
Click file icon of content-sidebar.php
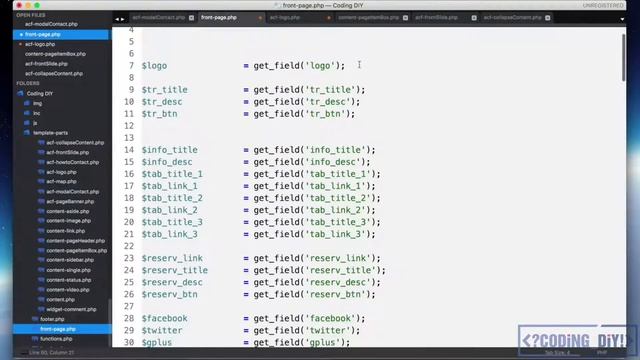coord(41,260)
